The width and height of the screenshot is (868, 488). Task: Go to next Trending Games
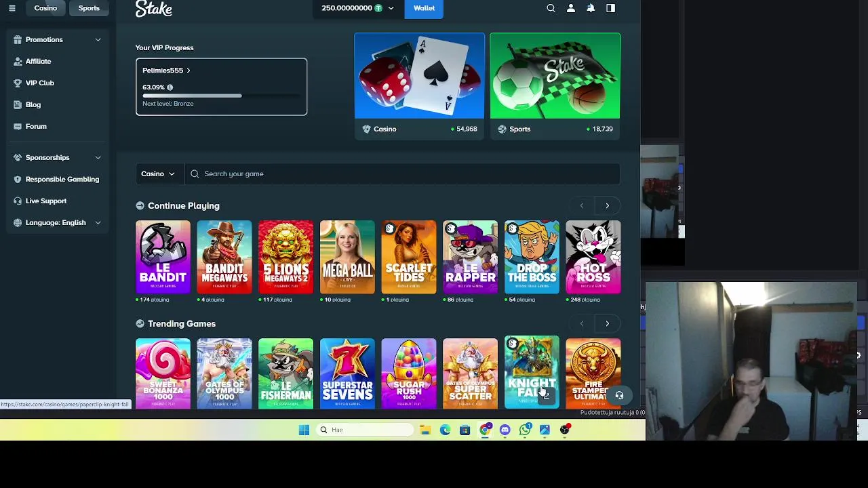pos(607,323)
